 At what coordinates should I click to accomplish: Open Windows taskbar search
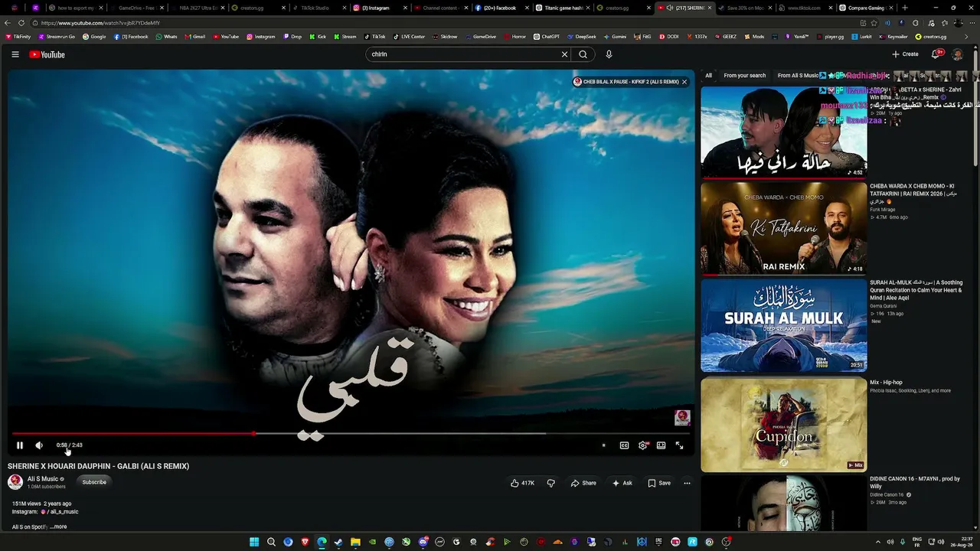pos(271,542)
